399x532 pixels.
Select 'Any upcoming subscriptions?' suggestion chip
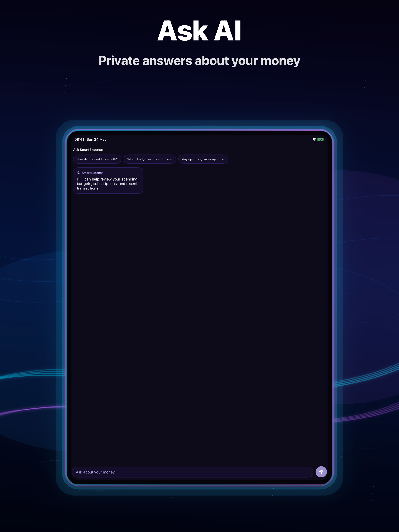coord(203,159)
